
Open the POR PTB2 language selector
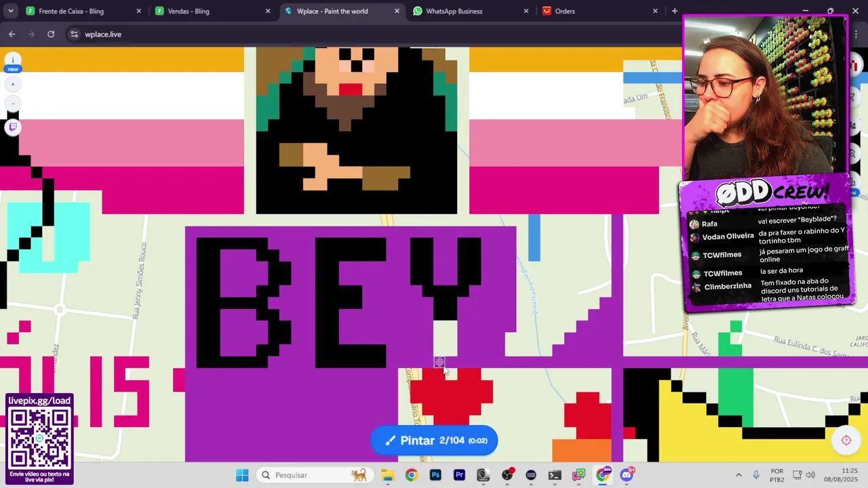[777, 475]
